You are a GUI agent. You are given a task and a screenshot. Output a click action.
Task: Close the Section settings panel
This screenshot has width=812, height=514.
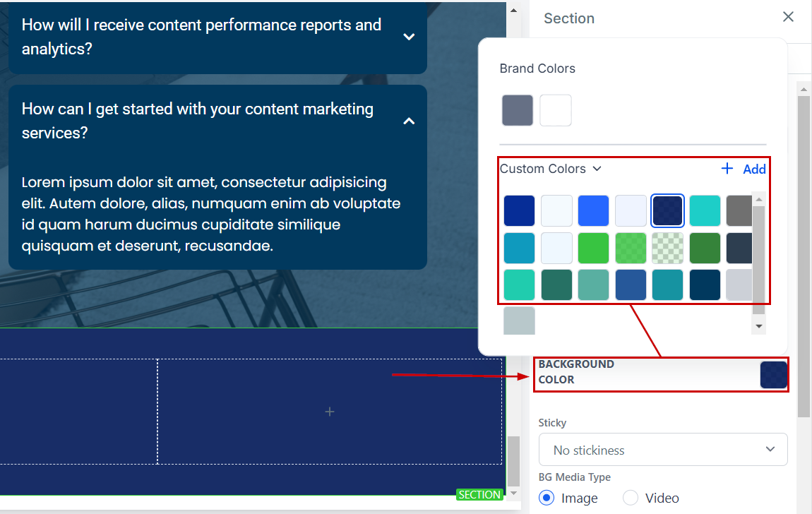[788, 17]
